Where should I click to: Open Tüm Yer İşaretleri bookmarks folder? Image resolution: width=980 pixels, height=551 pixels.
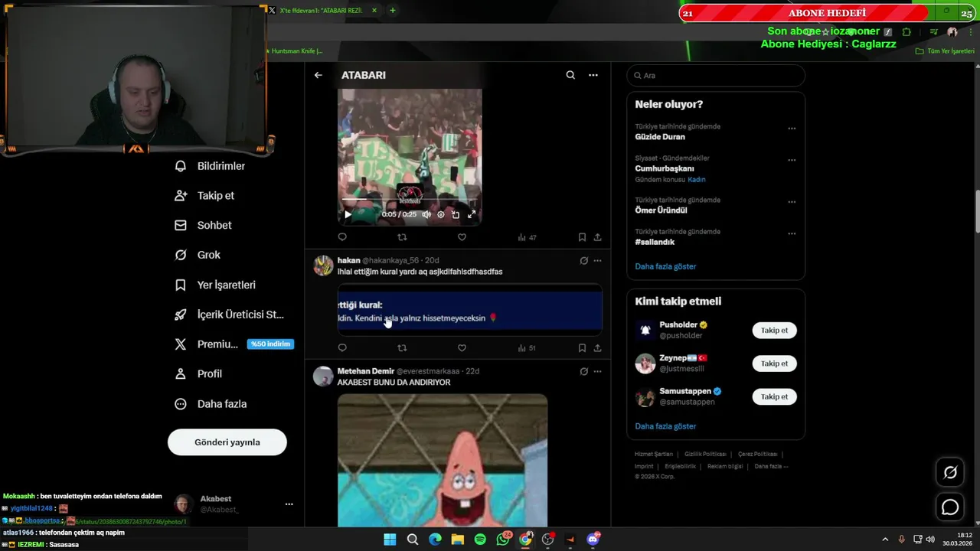pos(945,51)
